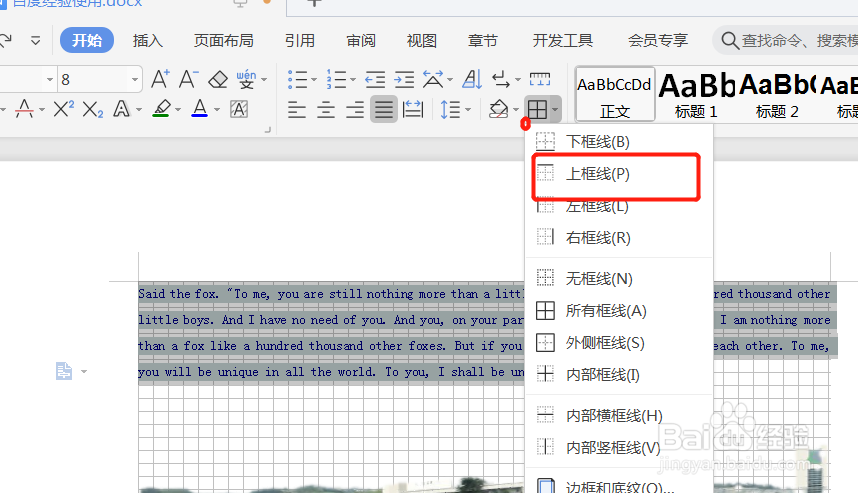Apply the blue font color A
This screenshot has width=858, height=493.
[x=200, y=108]
